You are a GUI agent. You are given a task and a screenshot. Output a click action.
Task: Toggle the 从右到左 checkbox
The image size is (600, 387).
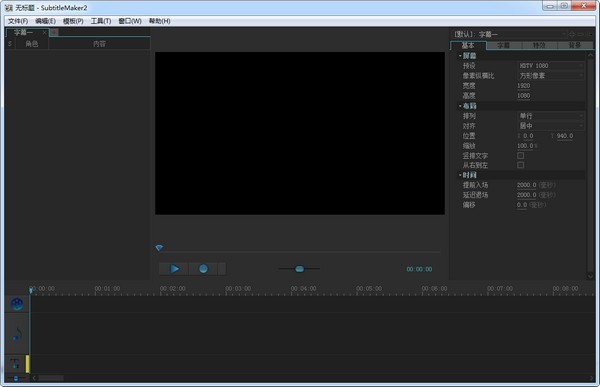[520, 165]
